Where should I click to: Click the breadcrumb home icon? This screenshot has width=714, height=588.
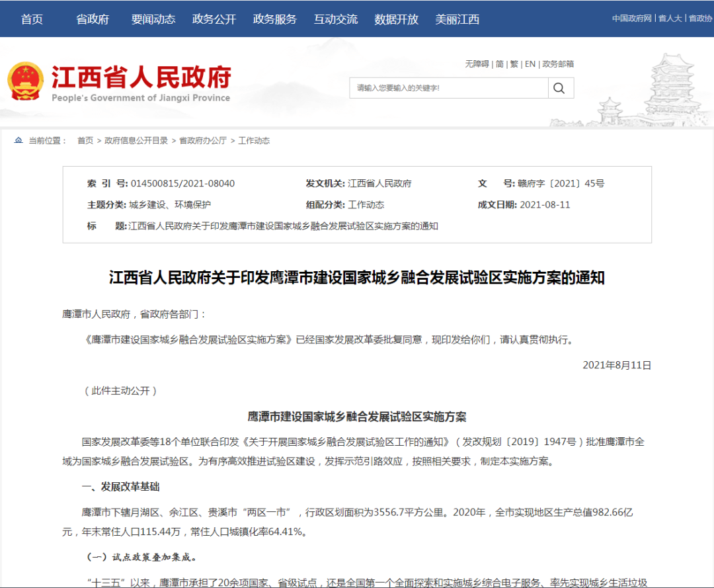coord(19,140)
